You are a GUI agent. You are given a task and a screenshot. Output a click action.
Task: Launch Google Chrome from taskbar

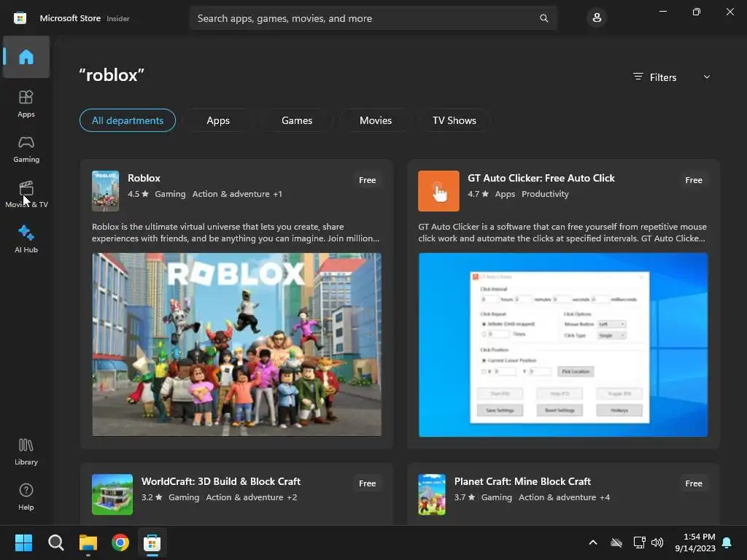click(120, 542)
